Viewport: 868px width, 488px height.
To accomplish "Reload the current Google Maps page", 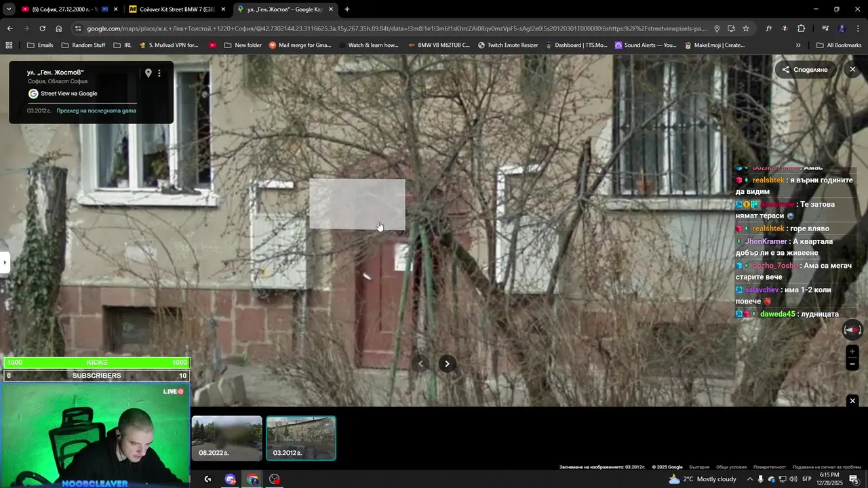I will tap(42, 28).
